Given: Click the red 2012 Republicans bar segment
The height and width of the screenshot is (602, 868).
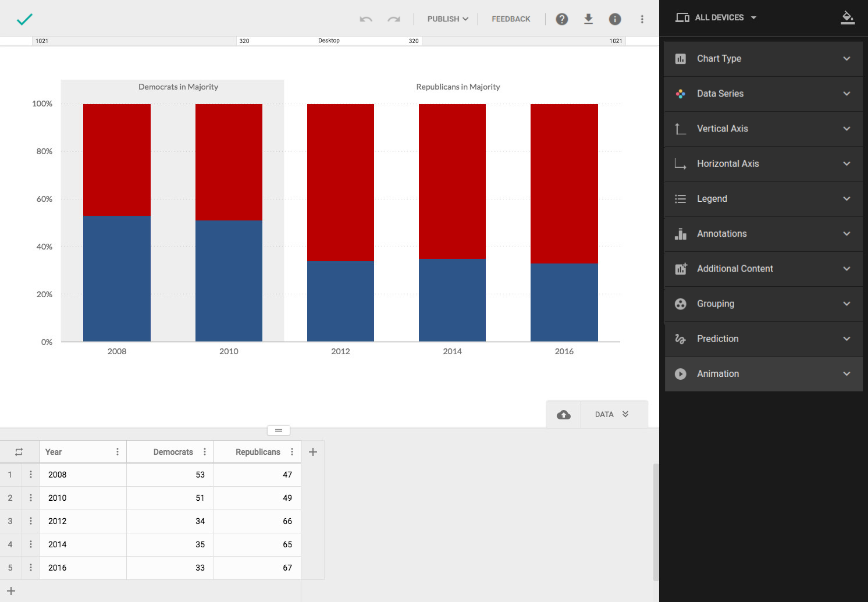Looking at the screenshot, I should click(x=340, y=182).
